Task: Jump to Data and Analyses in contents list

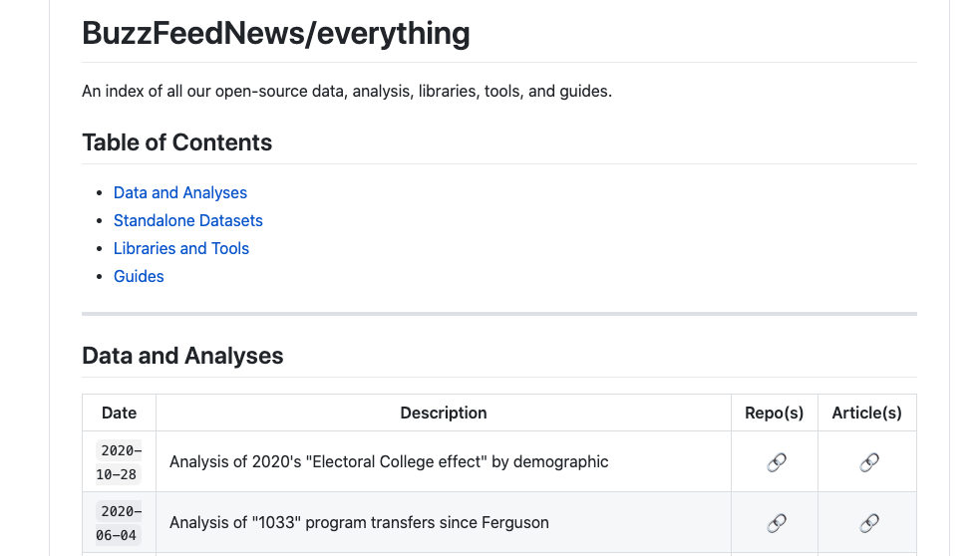Action: coord(179,193)
